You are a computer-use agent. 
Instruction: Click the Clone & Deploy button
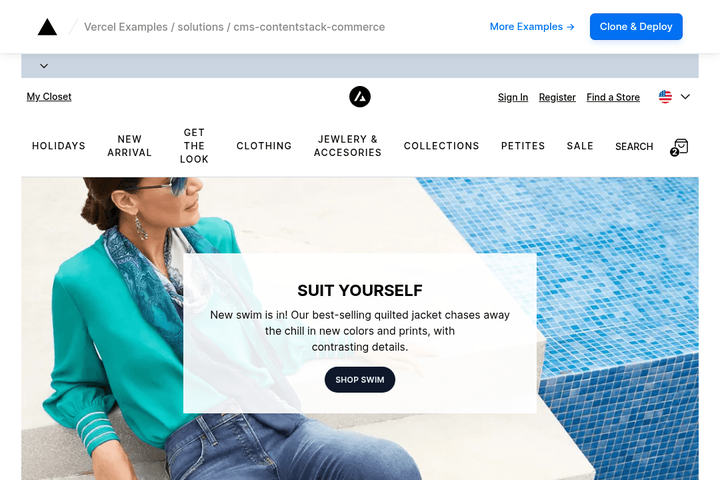(x=636, y=27)
